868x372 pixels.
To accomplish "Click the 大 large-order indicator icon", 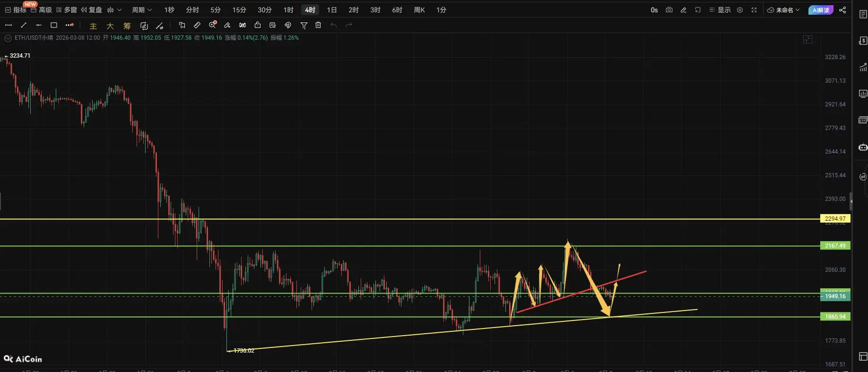I will coord(110,26).
